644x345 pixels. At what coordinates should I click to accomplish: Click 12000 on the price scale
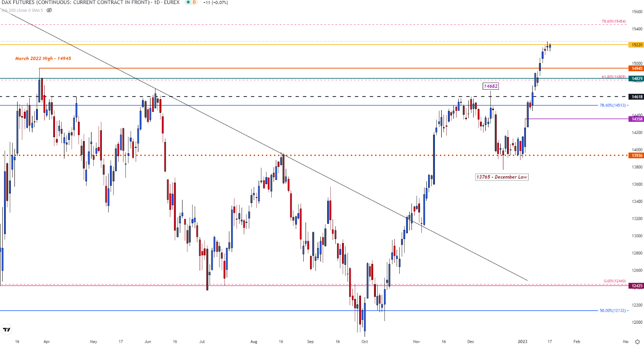click(x=637, y=322)
